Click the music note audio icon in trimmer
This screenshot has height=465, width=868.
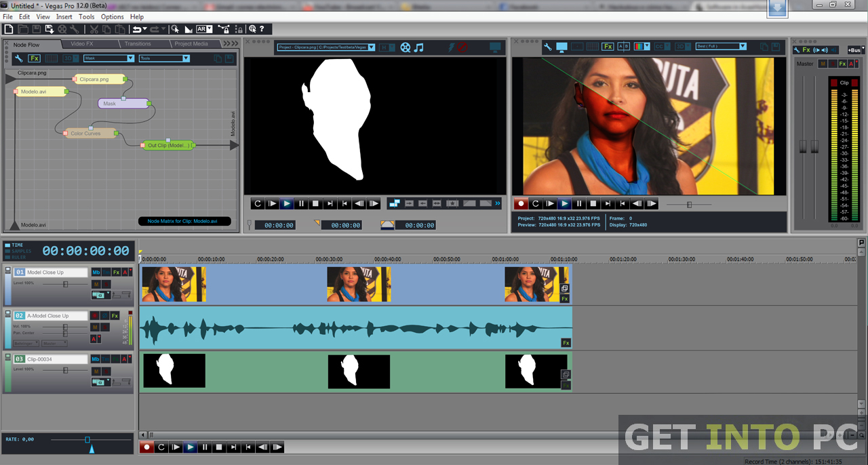tap(419, 47)
